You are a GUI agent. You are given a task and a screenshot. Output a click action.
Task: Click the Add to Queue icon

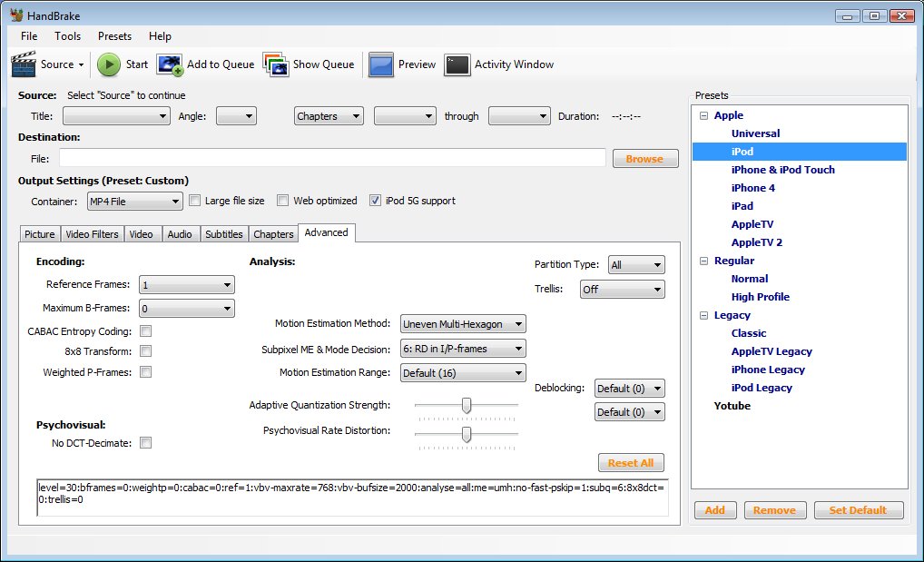[x=170, y=64]
